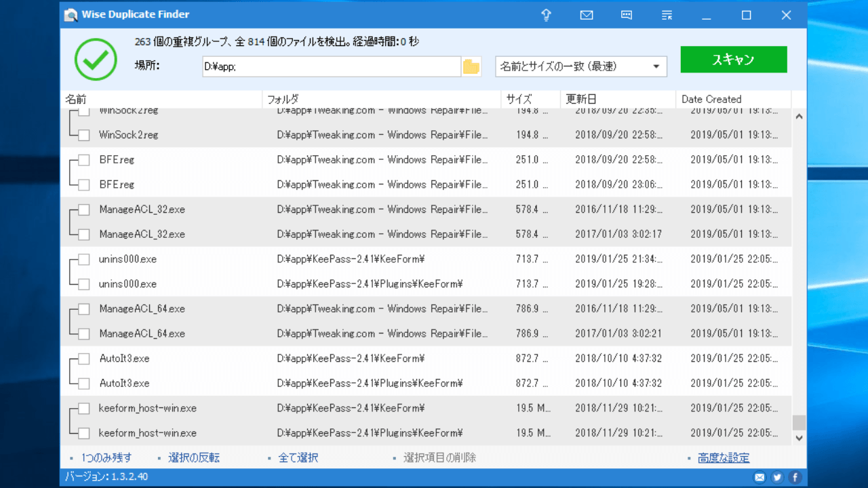Click size 713.7 of unins000.exe in Plugins¥KeeForm
Viewport: 868px width, 488px height.
(532, 284)
